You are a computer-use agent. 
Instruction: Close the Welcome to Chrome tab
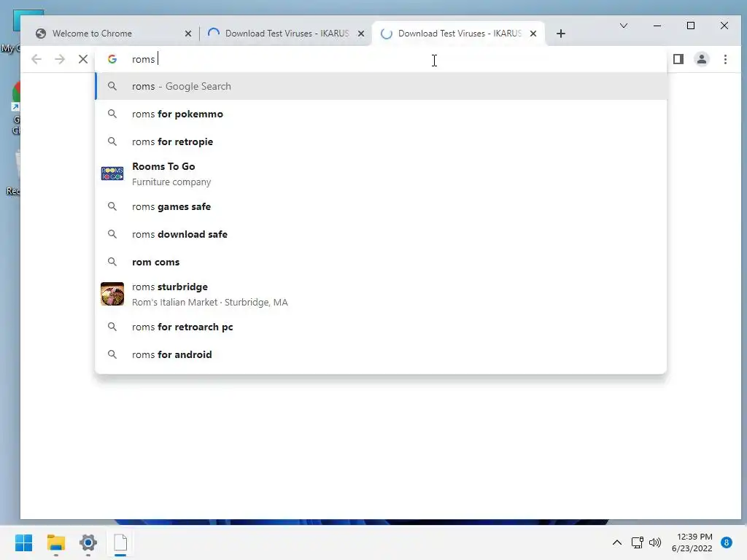[x=187, y=34]
